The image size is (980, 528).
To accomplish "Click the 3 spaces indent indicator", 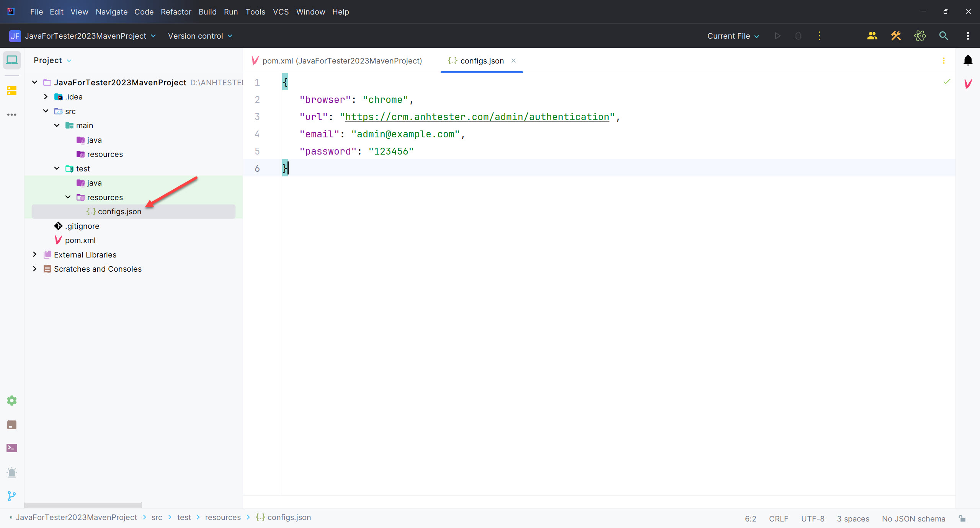I will (853, 518).
